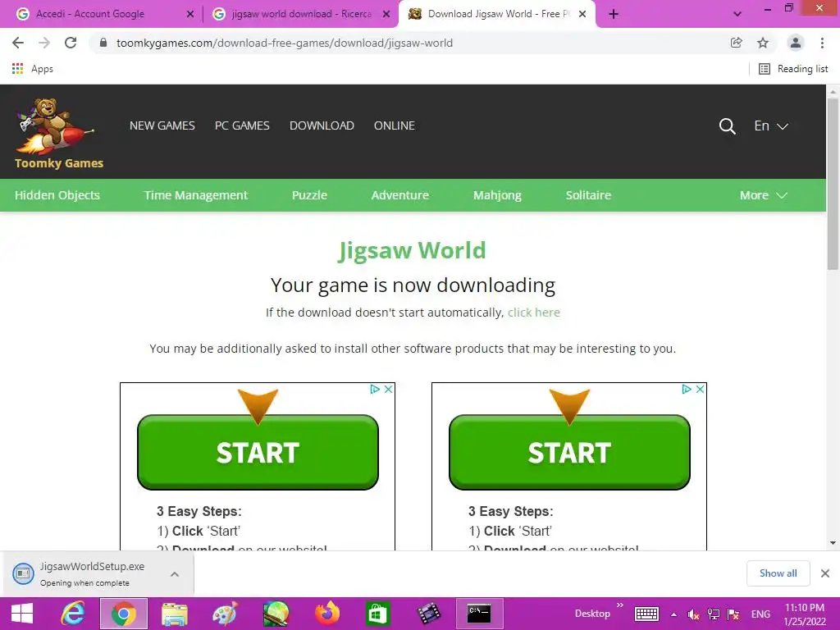Open Chrome three-dot menu
This screenshot has width=840, height=630.
(x=822, y=43)
